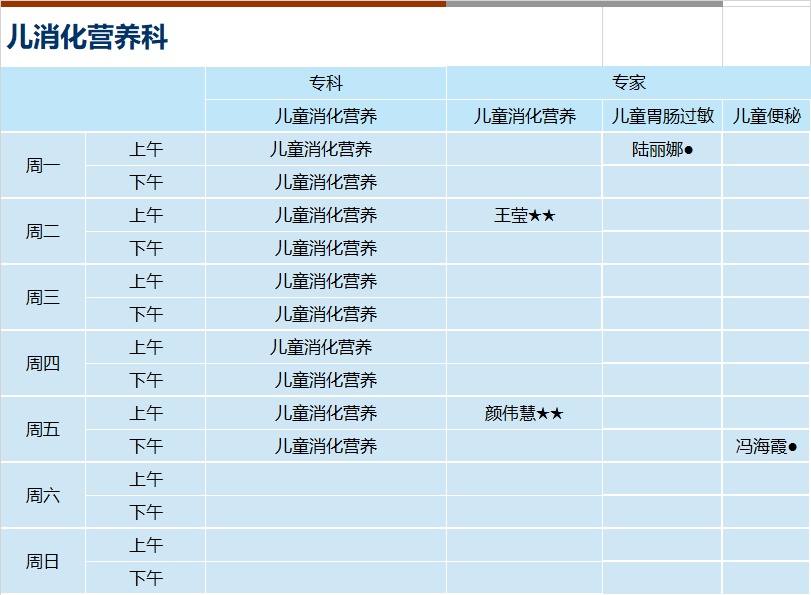The image size is (811, 595).
Task: Click the 儿童胃肠过敏 column header
Action: [662, 116]
